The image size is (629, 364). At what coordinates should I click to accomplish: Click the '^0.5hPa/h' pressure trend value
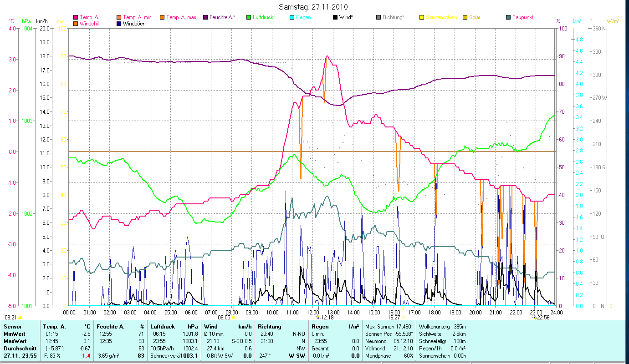click(162, 349)
